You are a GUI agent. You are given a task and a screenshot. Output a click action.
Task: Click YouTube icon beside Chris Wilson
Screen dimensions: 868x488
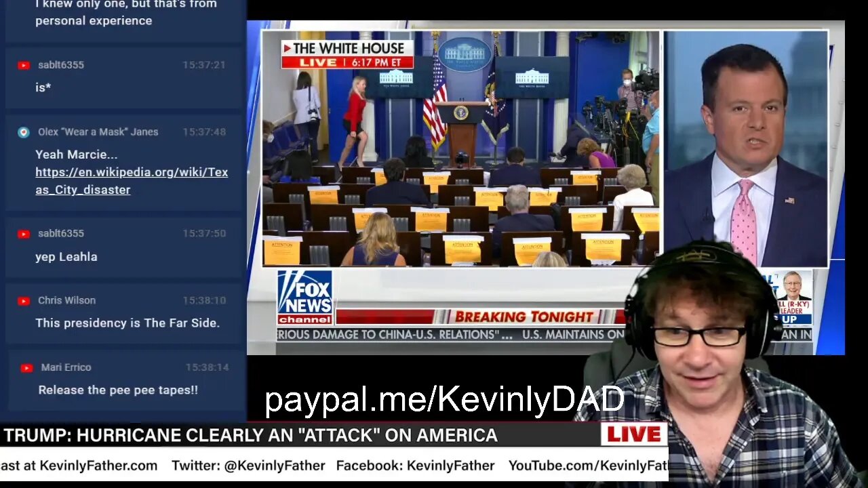pyautogui.click(x=24, y=301)
